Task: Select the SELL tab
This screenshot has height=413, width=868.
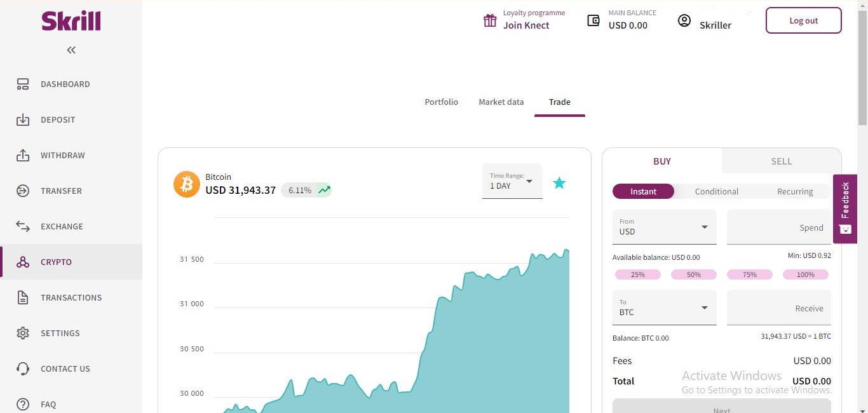Action: pyautogui.click(x=782, y=161)
